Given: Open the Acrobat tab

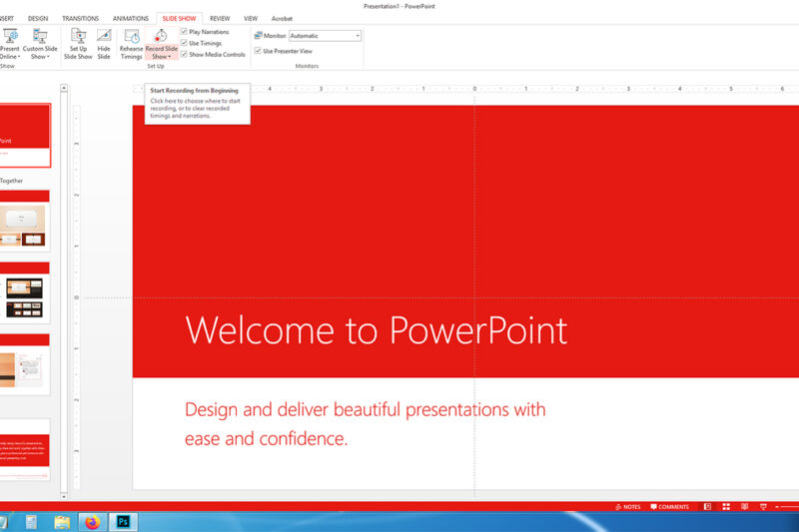Looking at the screenshot, I should (282, 18).
